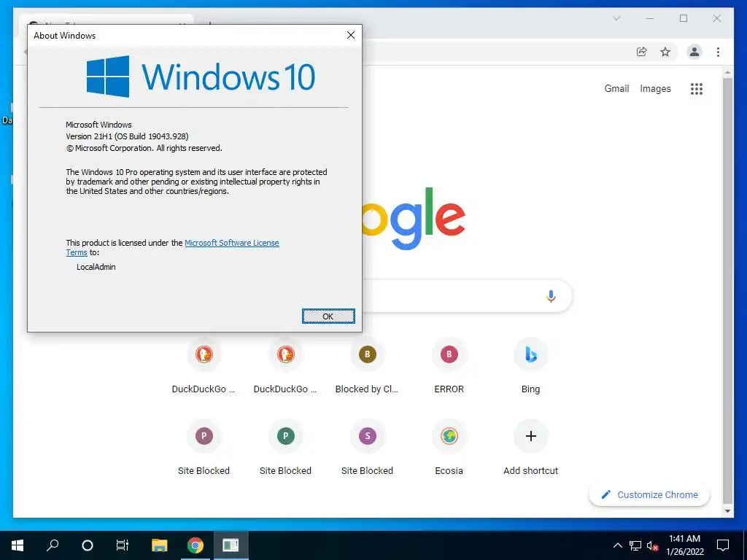Viewport: 747px width, 560px height.
Task: Add a new shortcut tile
Action: (531, 448)
